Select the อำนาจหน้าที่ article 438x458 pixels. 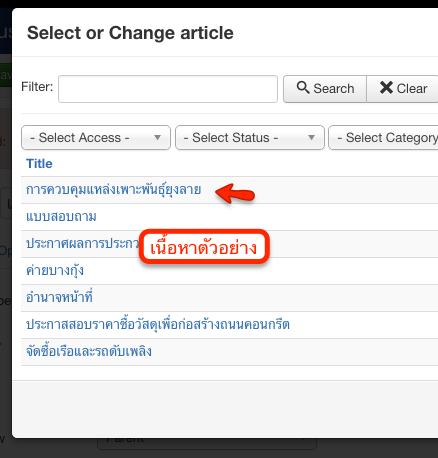[59, 297]
